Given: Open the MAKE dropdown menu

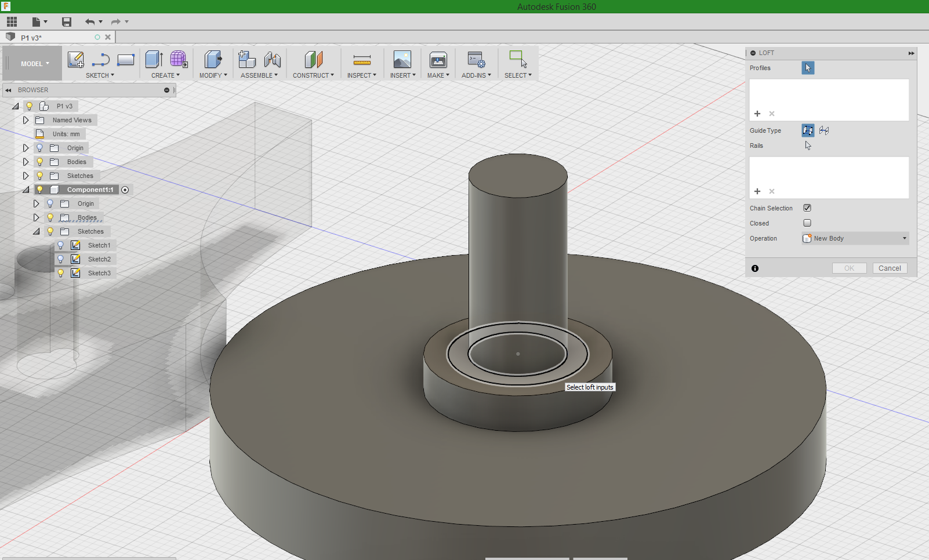Looking at the screenshot, I should click(438, 75).
